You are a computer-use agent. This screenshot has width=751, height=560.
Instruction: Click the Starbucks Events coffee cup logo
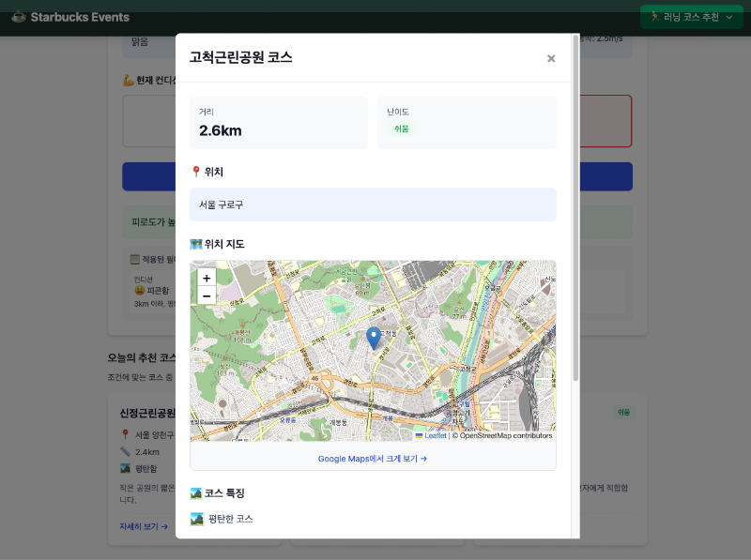(x=19, y=17)
